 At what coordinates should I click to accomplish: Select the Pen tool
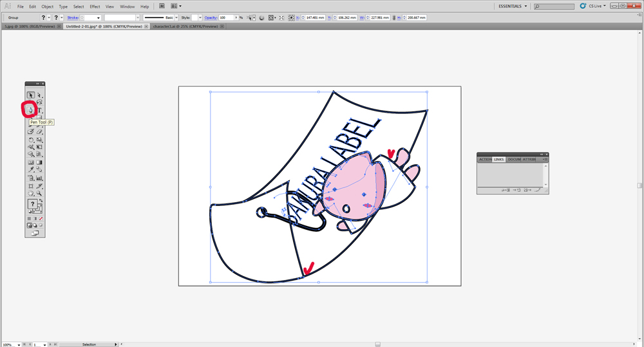(x=30, y=110)
